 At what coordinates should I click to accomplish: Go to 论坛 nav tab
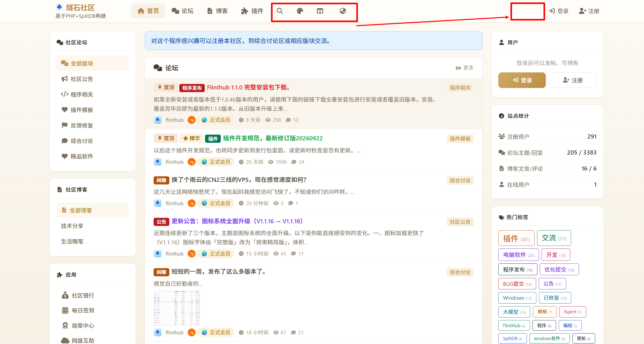click(182, 11)
